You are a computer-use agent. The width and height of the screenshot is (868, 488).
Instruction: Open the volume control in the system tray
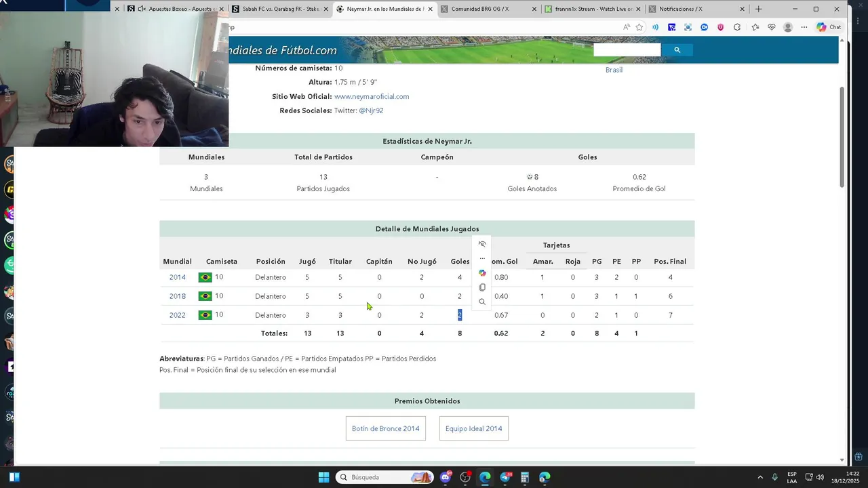820,477
